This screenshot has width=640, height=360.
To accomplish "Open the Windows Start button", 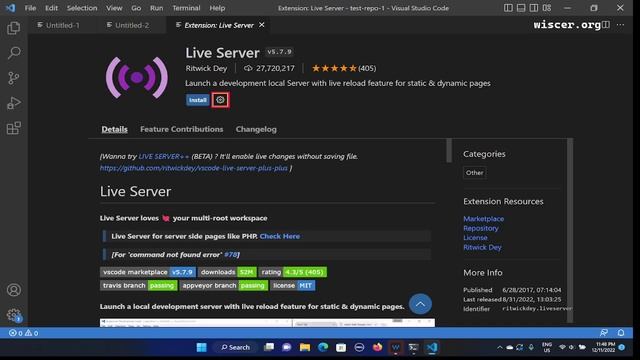I will point(201,347).
